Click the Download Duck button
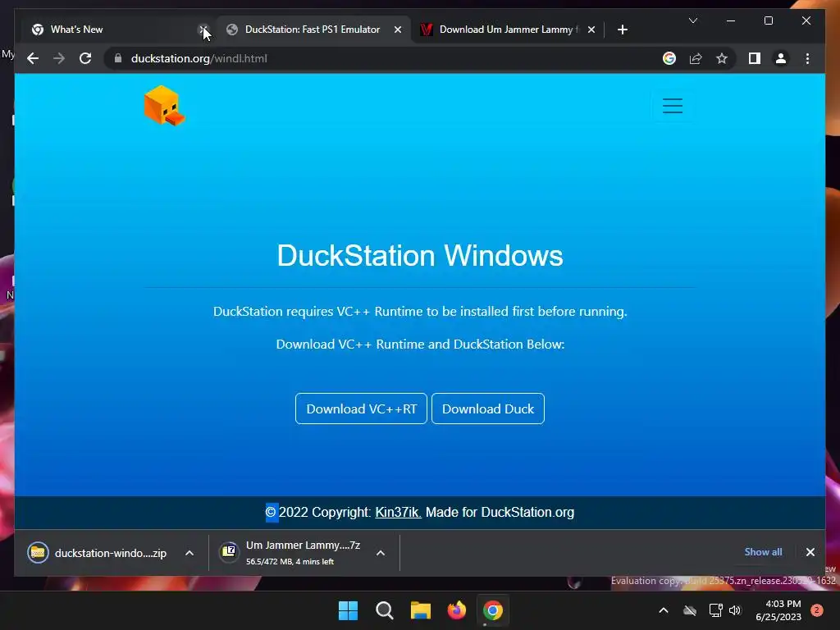Viewport: 840px width, 630px height. (488, 409)
